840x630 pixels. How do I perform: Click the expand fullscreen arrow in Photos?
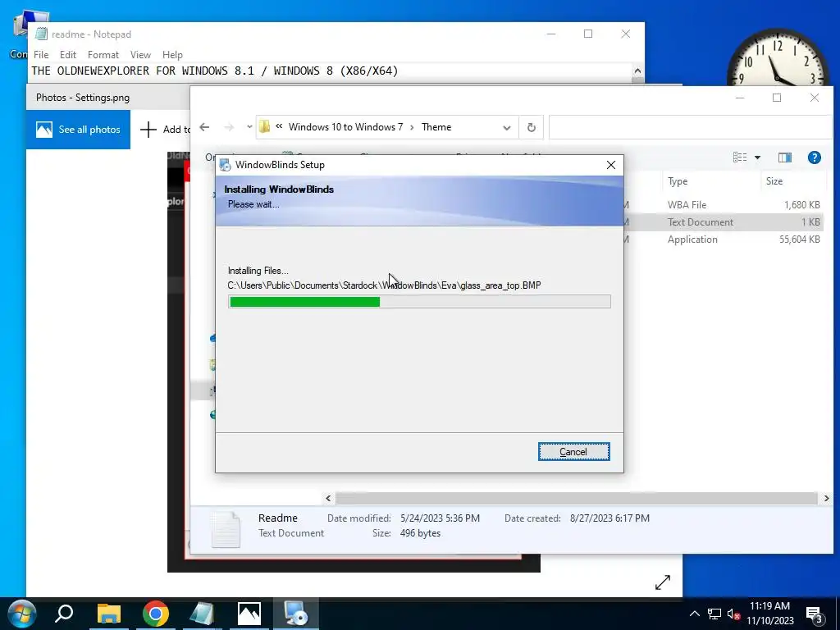[663, 582]
